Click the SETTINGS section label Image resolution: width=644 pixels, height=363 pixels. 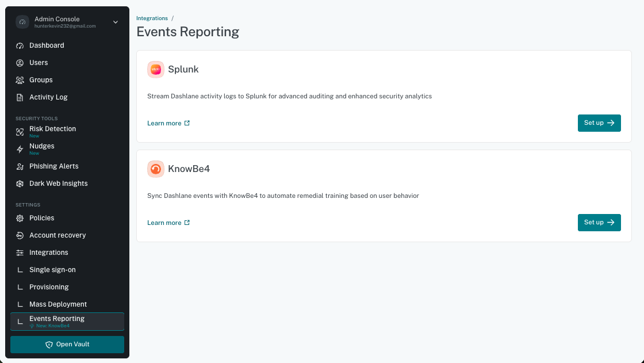28,205
